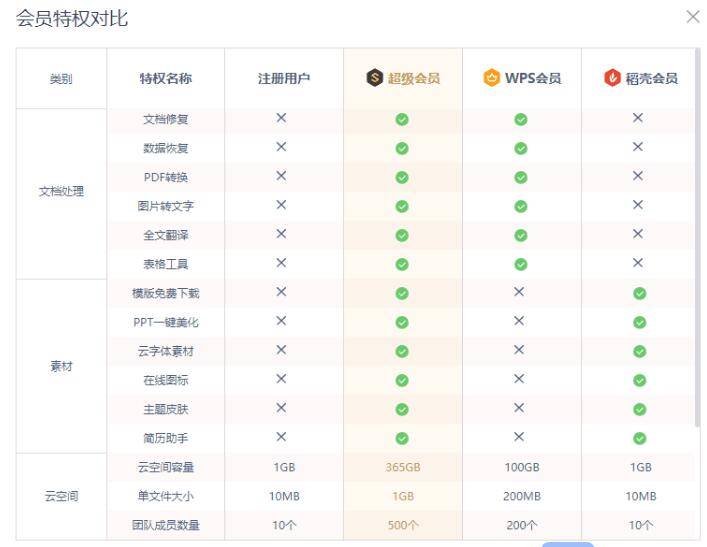
Task: Click the 500个 team member count
Action: coord(402,525)
